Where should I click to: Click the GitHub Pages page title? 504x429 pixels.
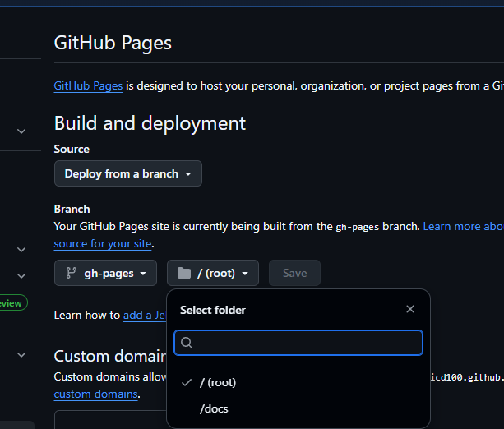[x=113, y=43]
